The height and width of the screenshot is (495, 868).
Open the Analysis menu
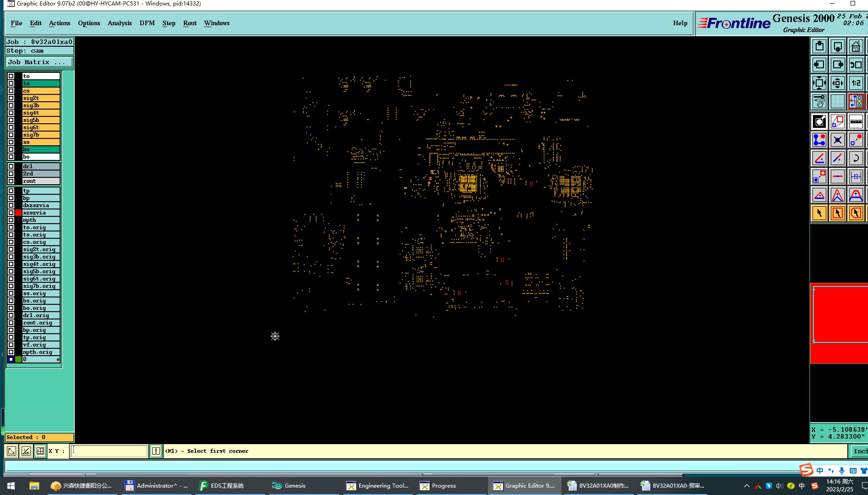pyautogui.click(x=120, y=23)
